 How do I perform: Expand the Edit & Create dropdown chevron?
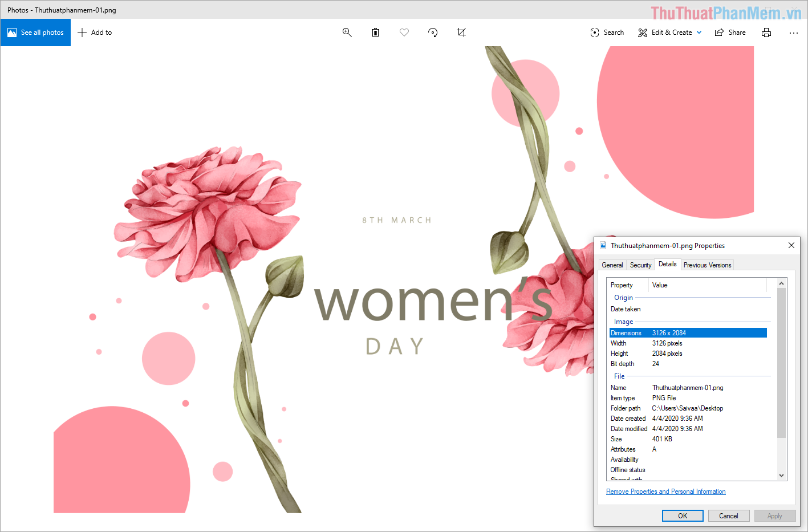click(700, 33)
